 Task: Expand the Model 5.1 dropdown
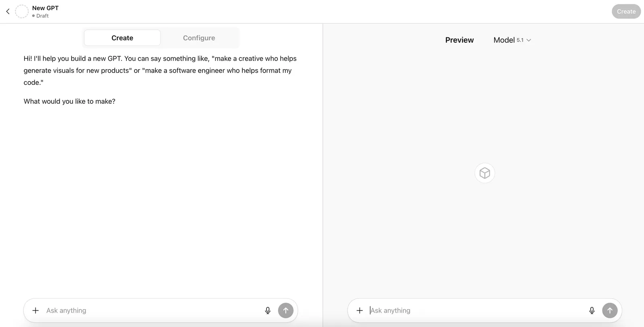tap(512, 40)
